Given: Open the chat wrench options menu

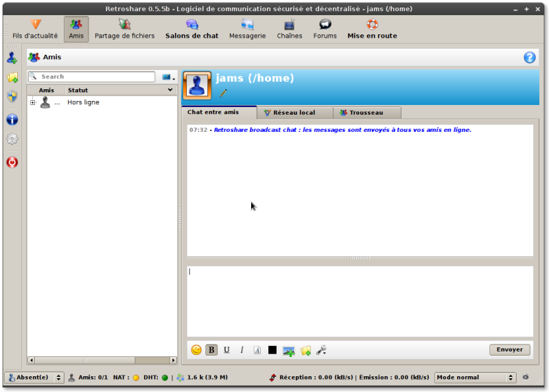Looking at the screenshot, I should (321, 350).
